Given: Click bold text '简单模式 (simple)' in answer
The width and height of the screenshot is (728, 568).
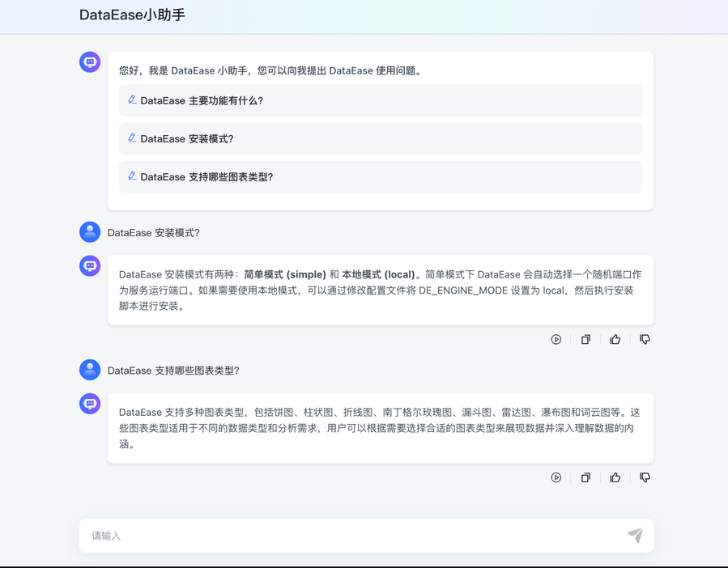Looking at the screenshot, I should 285,275.
